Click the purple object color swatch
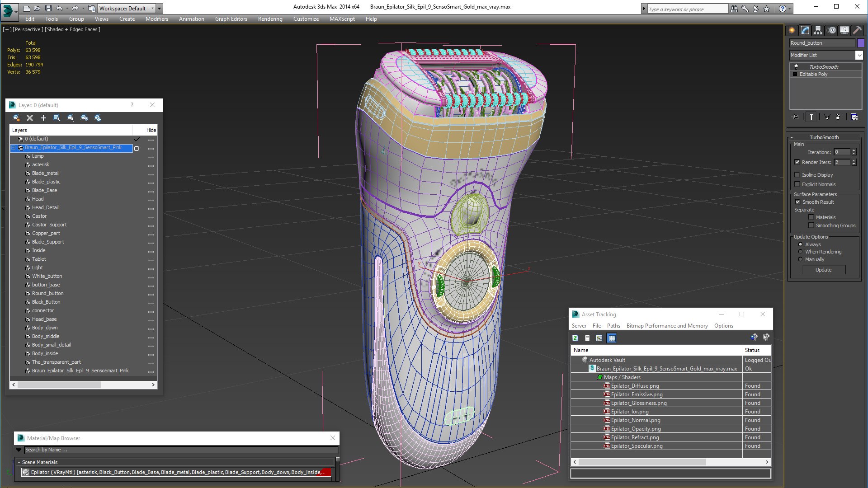Viewport: 868px width, 488px height. [861, 43]
